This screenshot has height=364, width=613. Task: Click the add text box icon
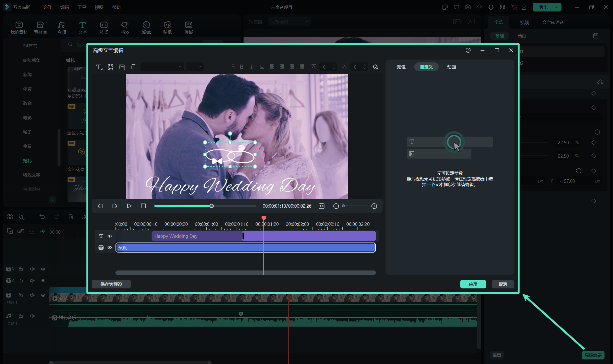pyautogui.click(x=99, y=67)
